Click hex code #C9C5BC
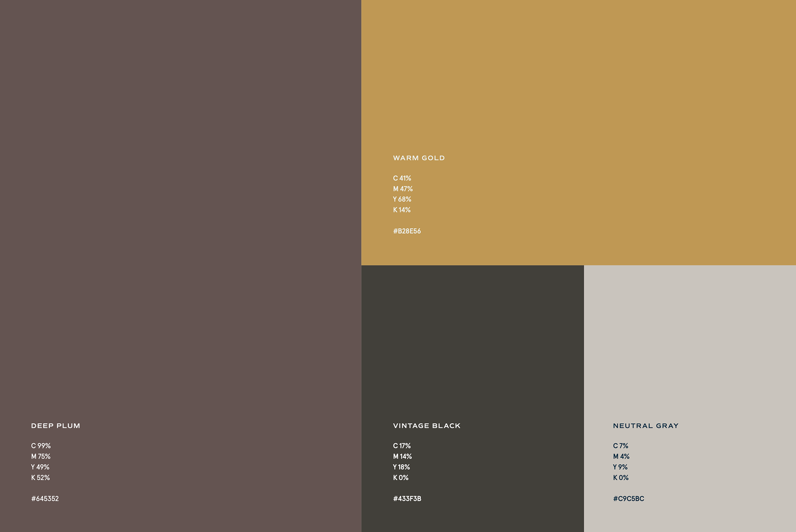Screen dimensions: 796x532 click(629, 499)
